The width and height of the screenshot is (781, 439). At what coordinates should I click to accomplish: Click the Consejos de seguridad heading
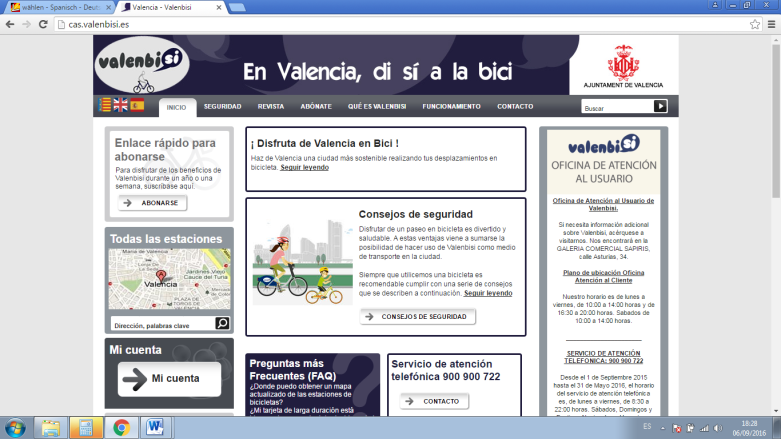coord(415,214)
